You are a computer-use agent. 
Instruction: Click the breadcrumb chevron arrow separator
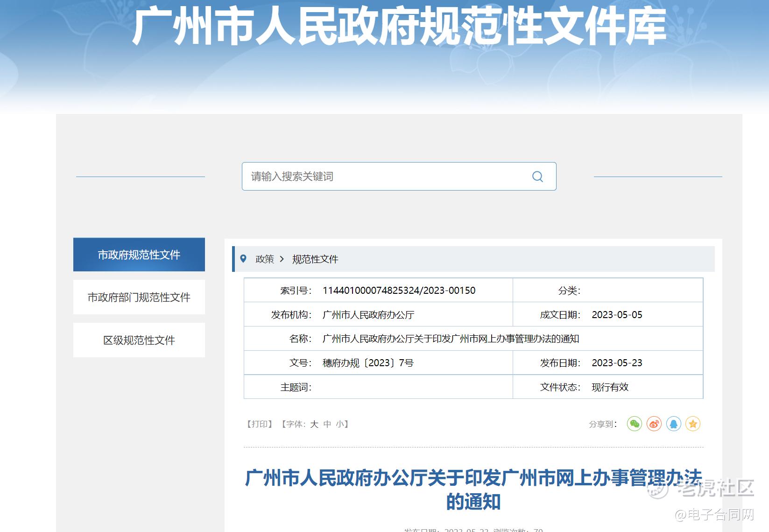[282, 259]
